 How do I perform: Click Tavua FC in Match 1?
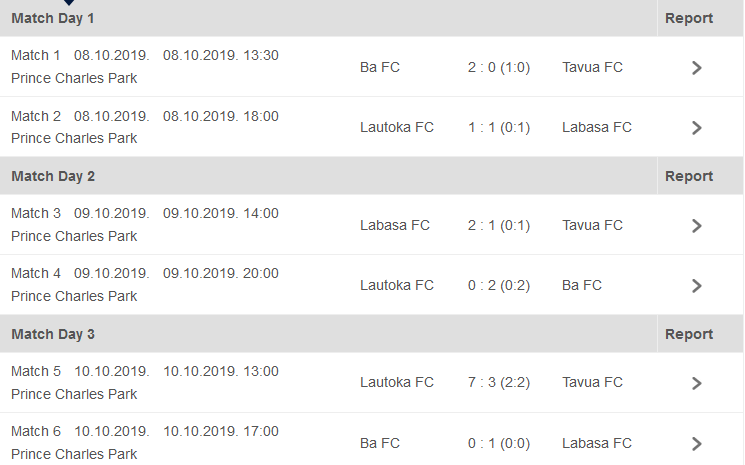click(x=592, y=67)
